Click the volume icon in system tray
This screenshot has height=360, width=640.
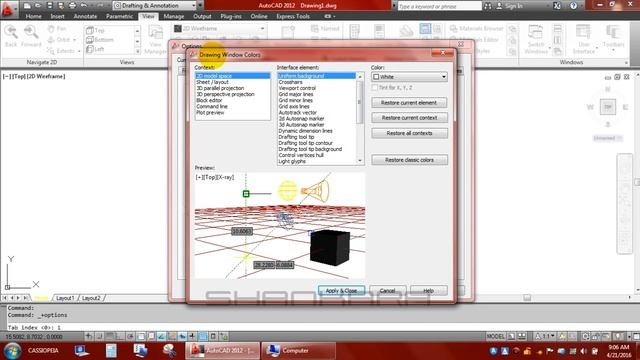[x=583, y=351]
